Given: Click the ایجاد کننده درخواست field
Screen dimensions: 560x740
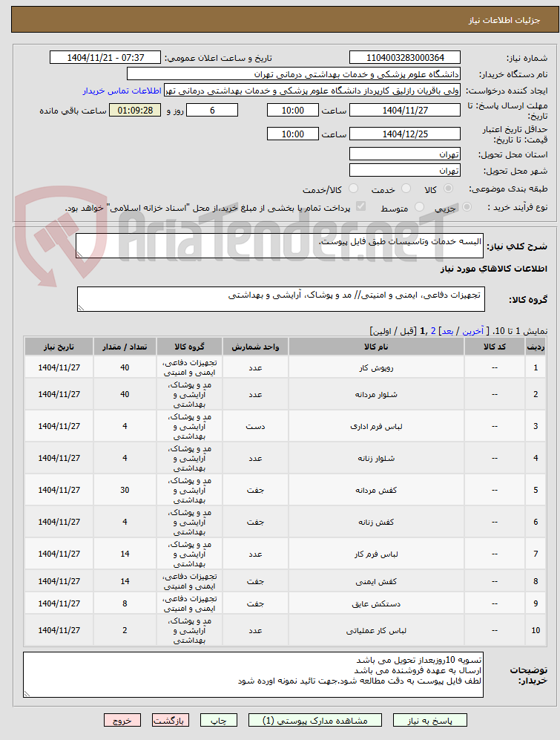Looking at the screenshot, I should coord(312,91).
